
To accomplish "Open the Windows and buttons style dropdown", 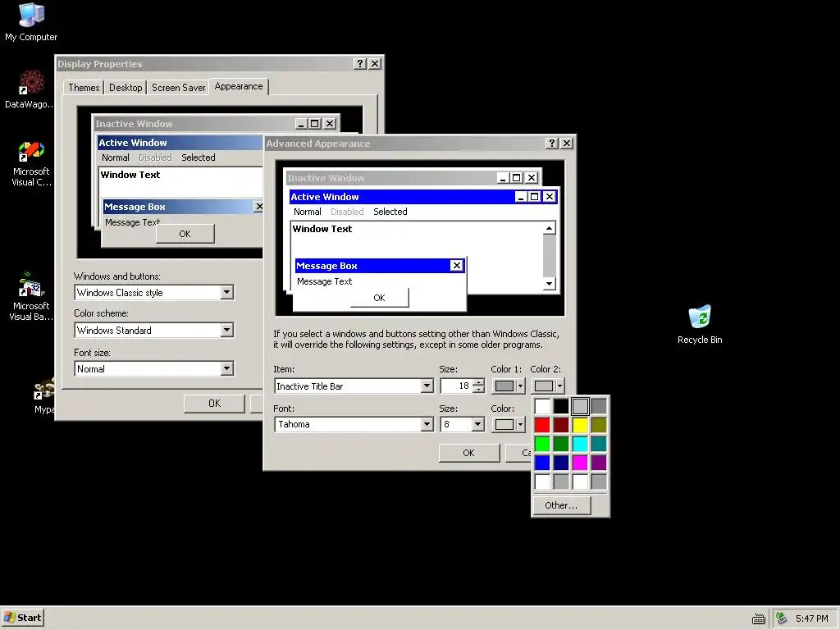I will click(x=226, y=292).
